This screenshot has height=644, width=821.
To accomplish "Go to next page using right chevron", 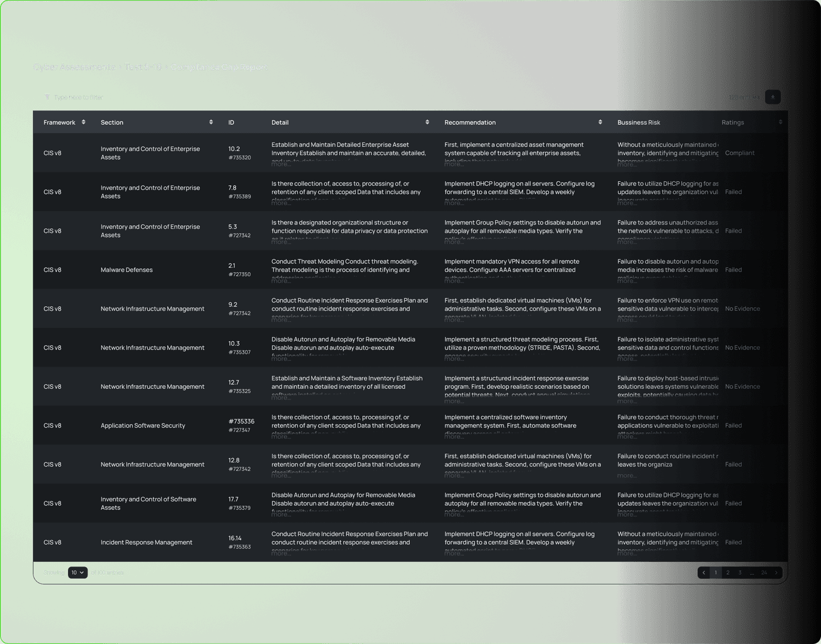I will [x=776, y=572].
